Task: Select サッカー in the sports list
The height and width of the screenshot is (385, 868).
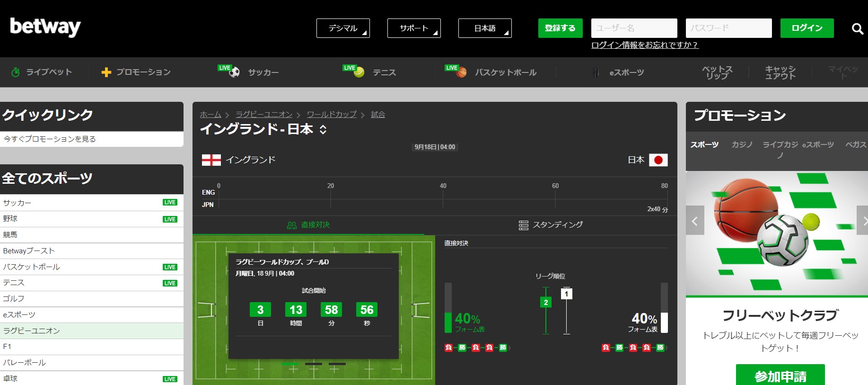Action: click(92, 203)
